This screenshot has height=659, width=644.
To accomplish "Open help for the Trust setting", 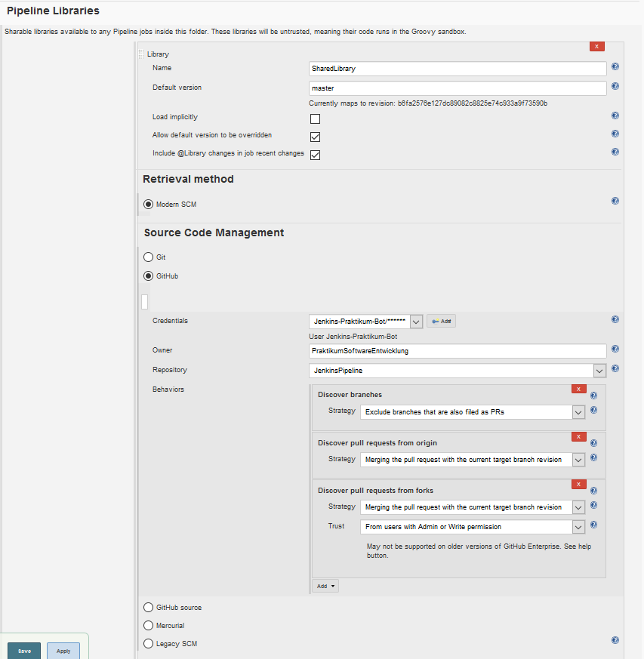I will (593, 525).
